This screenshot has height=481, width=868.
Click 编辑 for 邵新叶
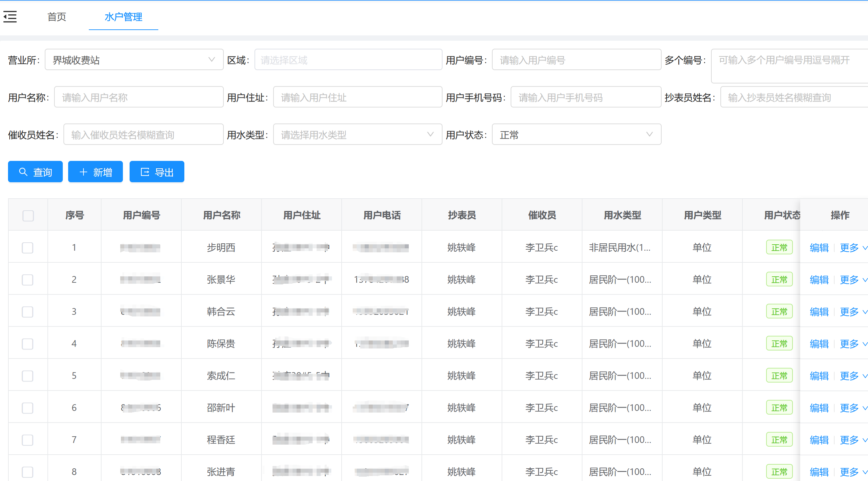coord(819,408)
